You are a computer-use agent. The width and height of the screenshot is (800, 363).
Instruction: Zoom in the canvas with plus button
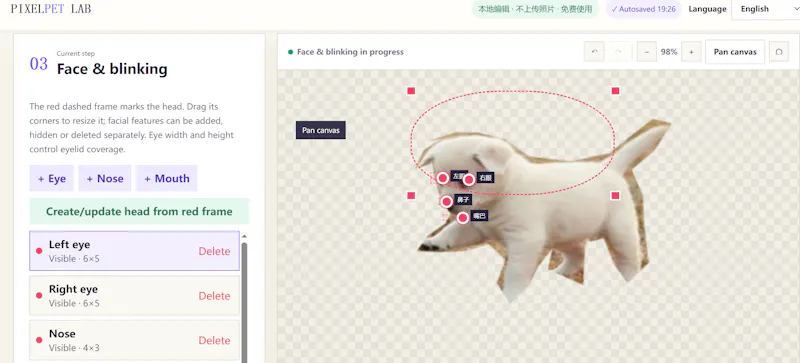click(x=691, y=52)
